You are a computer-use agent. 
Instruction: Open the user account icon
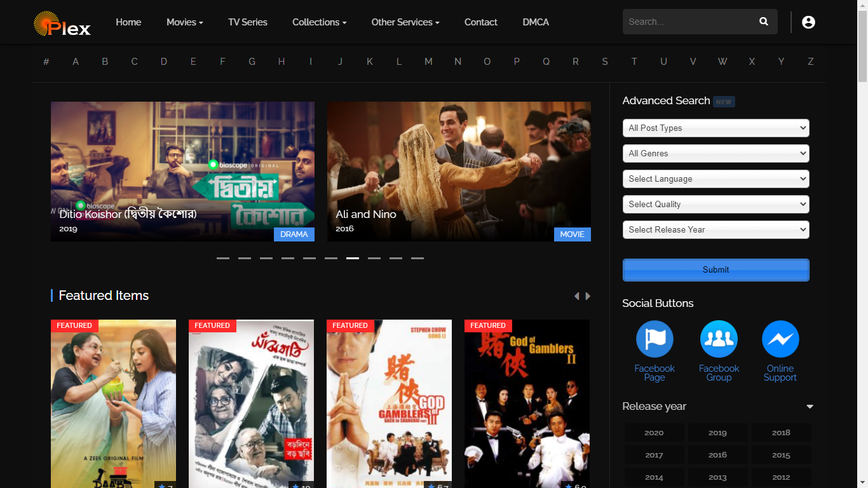click(x=808, y=22)
